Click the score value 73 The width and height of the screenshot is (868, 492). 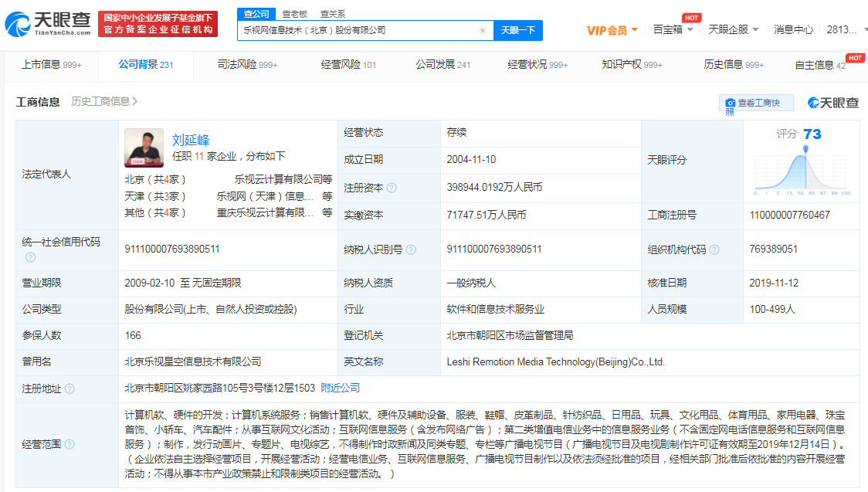pos(812,134)
